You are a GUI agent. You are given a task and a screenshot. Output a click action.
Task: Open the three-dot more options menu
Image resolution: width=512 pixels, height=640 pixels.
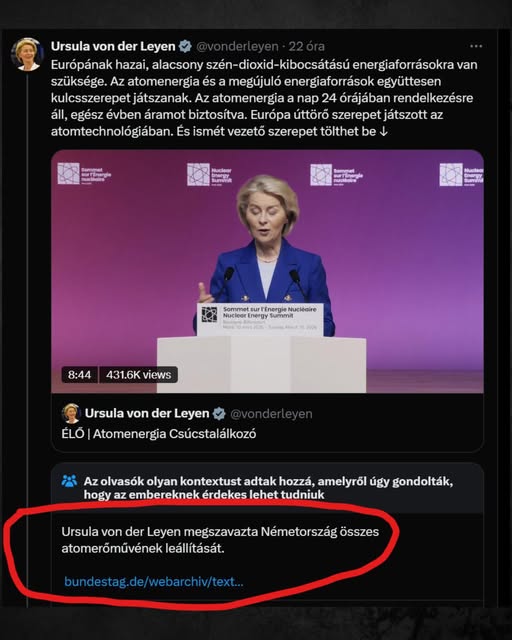pyautogui.click(x=476, y=46)
